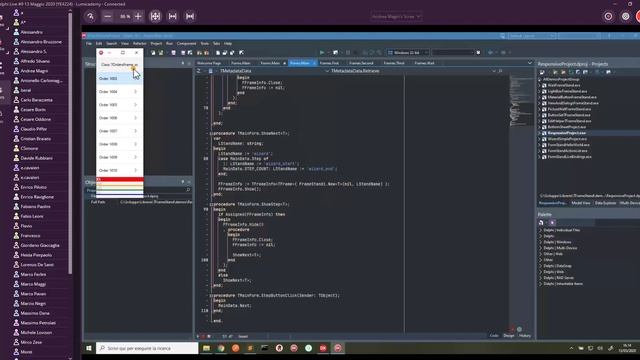640x360 pixels.
Task: Switch to the Data Explorer tab below Projects
Action: (x=605, y=203)
